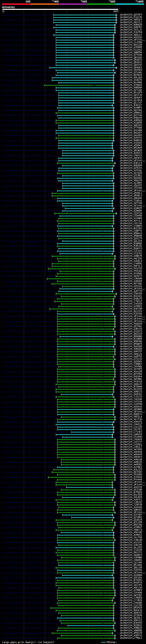This screenshot has width=146, height=644.
Task: Select the label UniRef100_O30826
Action: pos(131,477)
